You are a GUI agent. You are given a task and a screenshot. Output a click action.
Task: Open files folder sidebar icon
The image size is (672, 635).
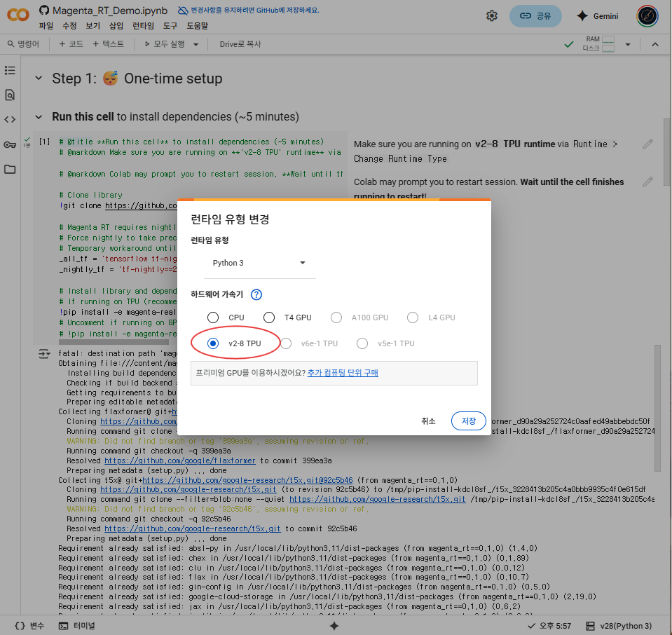(x=10, y=170)
